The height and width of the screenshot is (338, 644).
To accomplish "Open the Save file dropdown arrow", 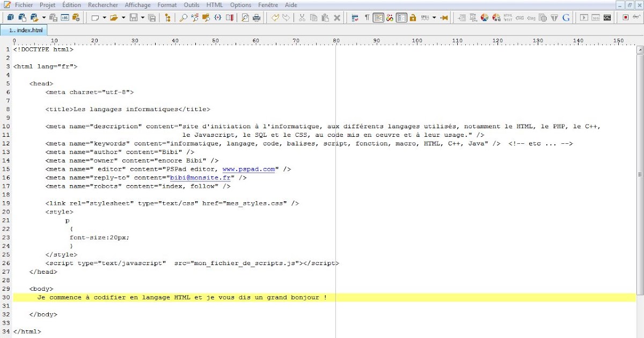I will (x=143, y=18).
